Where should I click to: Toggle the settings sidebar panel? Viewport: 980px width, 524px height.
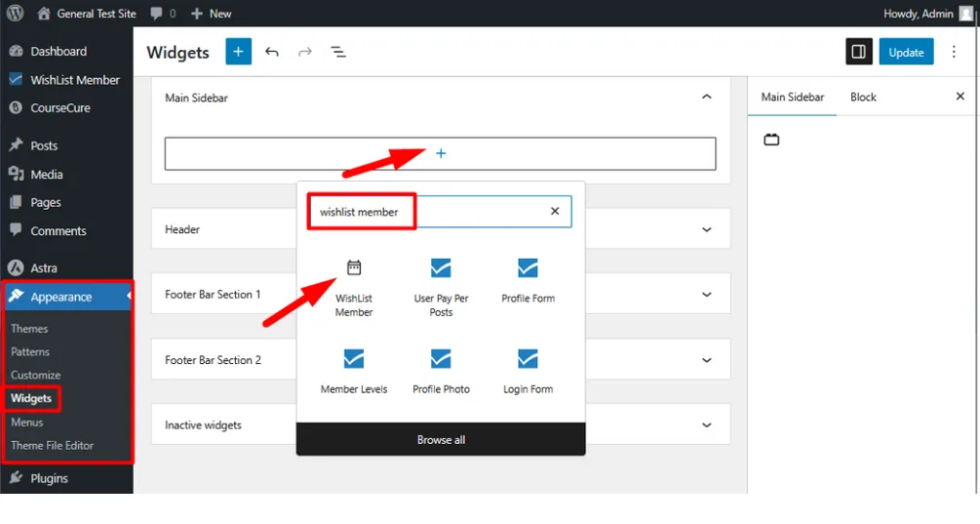point(859,52)
